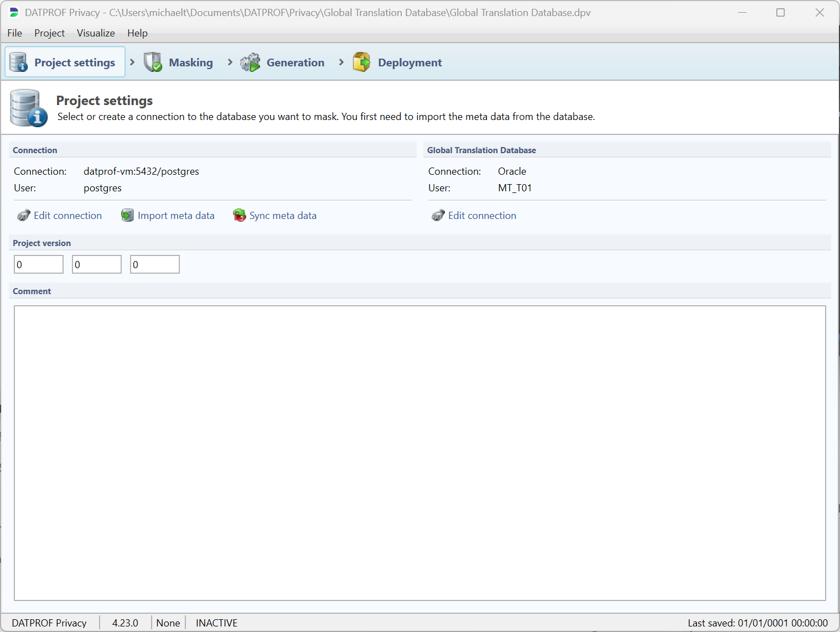Click the Deployment package icon
This screenshot has height=632, width=840.
tap(362, 62)
